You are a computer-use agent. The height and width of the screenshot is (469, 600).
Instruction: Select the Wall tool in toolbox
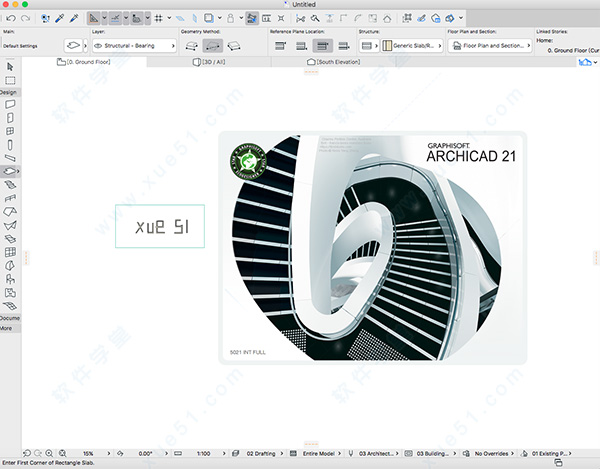[10, 104]
